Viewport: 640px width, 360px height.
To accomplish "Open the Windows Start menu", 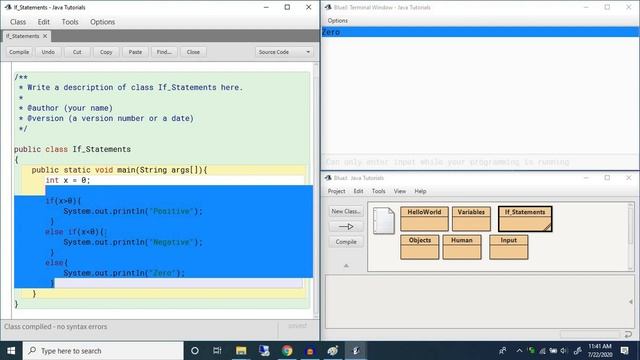I will 11,351.
